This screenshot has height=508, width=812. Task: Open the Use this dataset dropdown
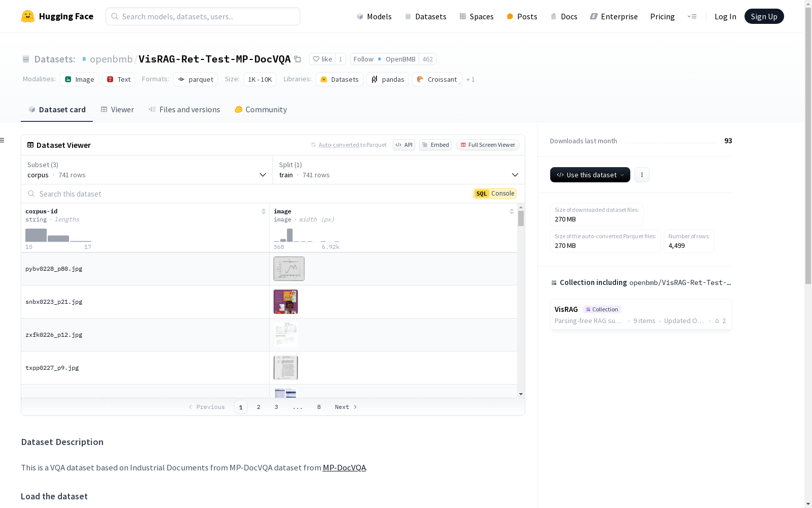[x=590, y=175]
